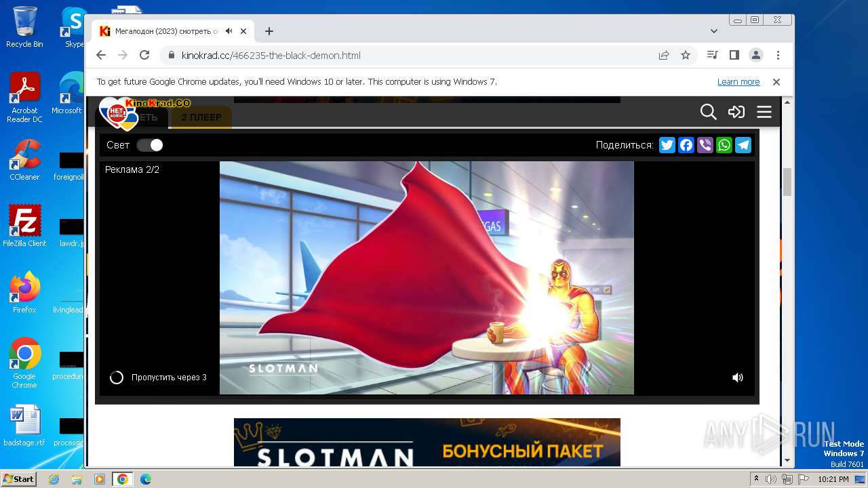Show hidden system tray icons

pos(756,479)
